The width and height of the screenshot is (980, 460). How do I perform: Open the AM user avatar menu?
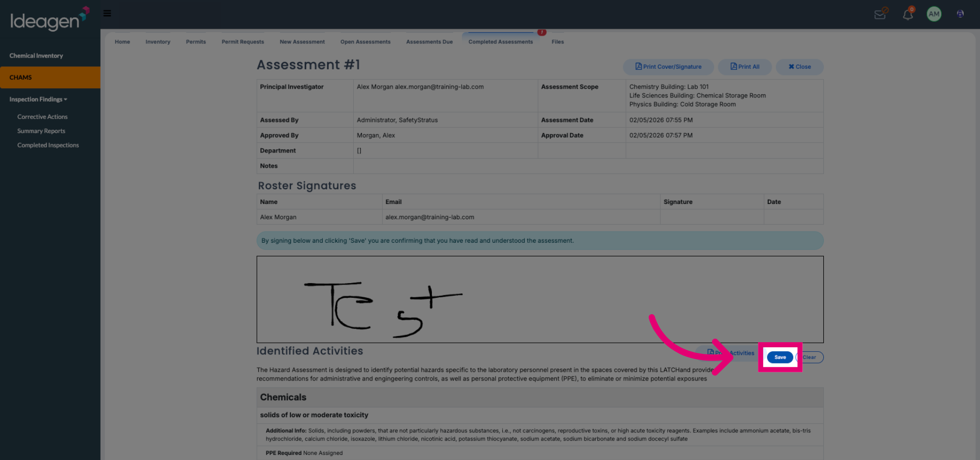[934, 14]
